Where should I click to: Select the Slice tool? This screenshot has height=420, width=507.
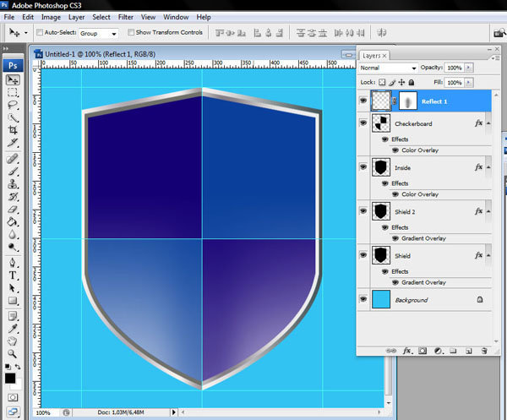click(x=13, y=143)
